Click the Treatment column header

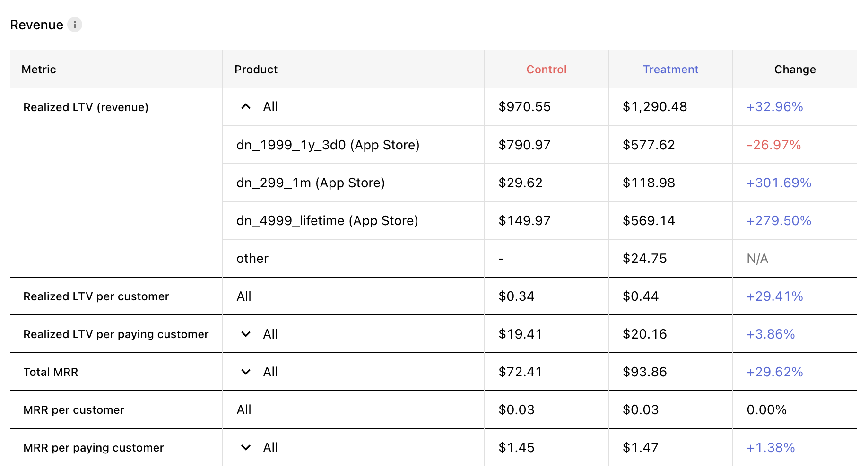point(670,70)
